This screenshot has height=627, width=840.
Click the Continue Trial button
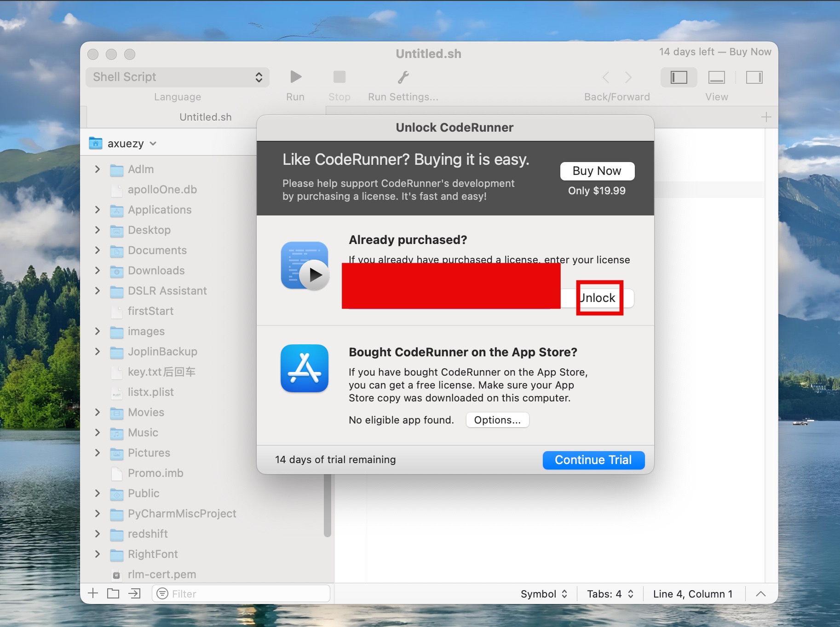[593, 460]
